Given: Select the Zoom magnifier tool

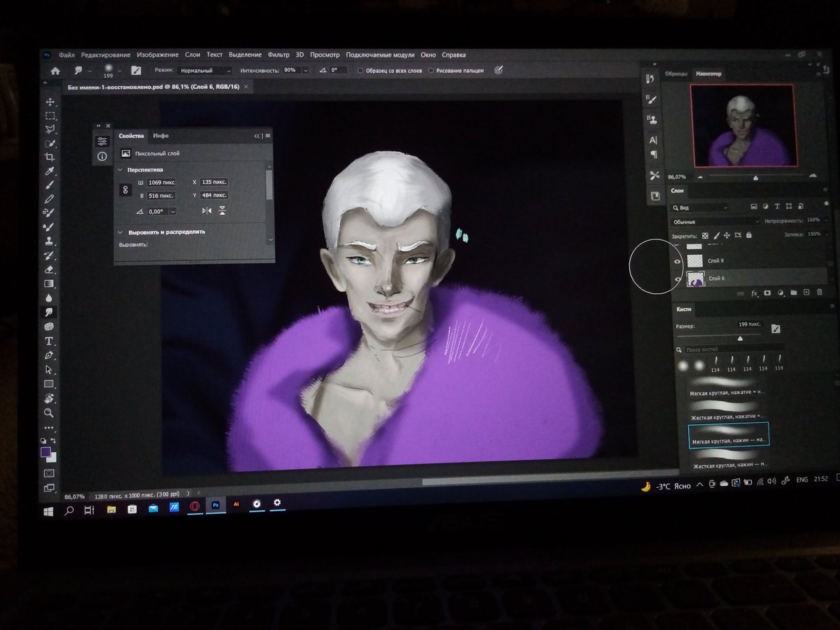Looking at the screenshot, I should [x=50, y=413].
